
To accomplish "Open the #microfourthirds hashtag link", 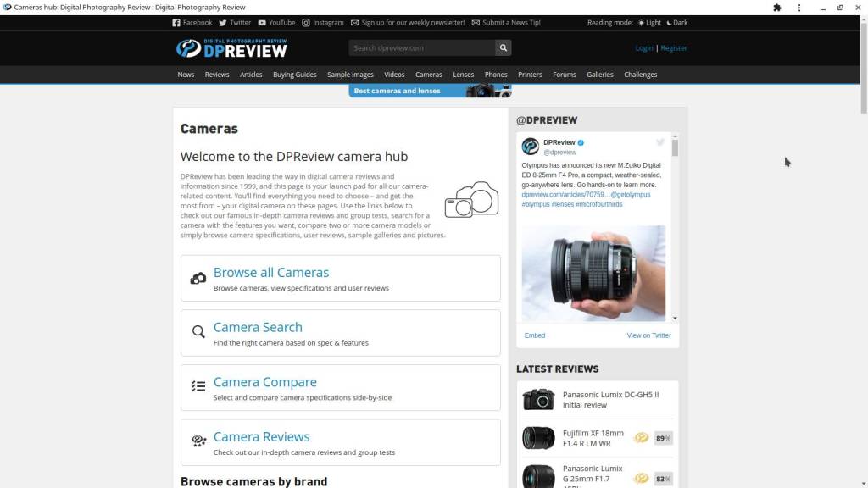I will point(599,204).
